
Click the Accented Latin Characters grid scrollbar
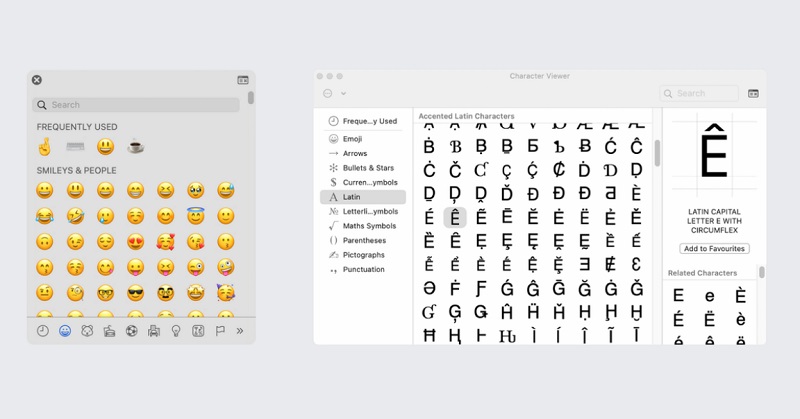pos(657,154)
